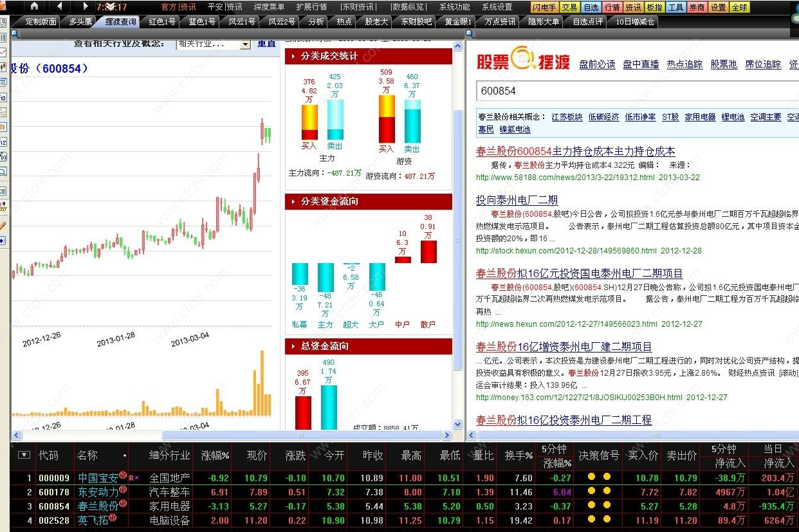Open the 锂电池 concept link

tap(733, 117)
